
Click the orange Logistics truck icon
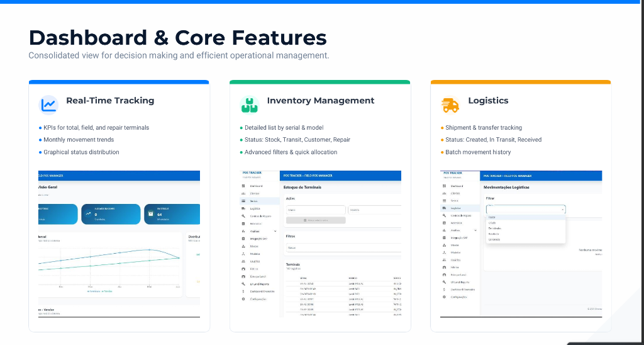pos(450,105)
